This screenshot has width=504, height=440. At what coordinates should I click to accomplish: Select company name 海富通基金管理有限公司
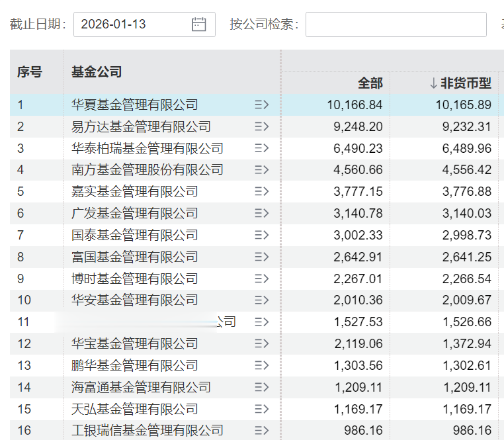tap(141, 387)
